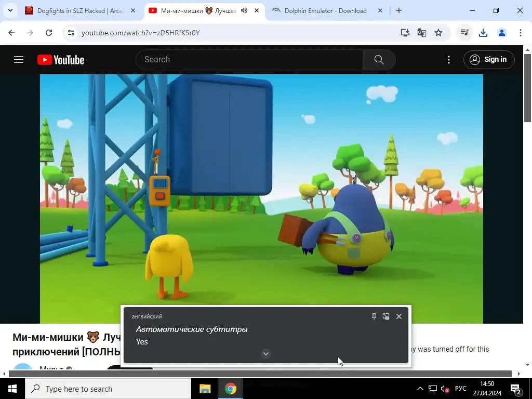The height and width of the screenshot is (399, 532).
Task: Click the scroll right arrow of horizontal scrollbar
Action: 519,374
